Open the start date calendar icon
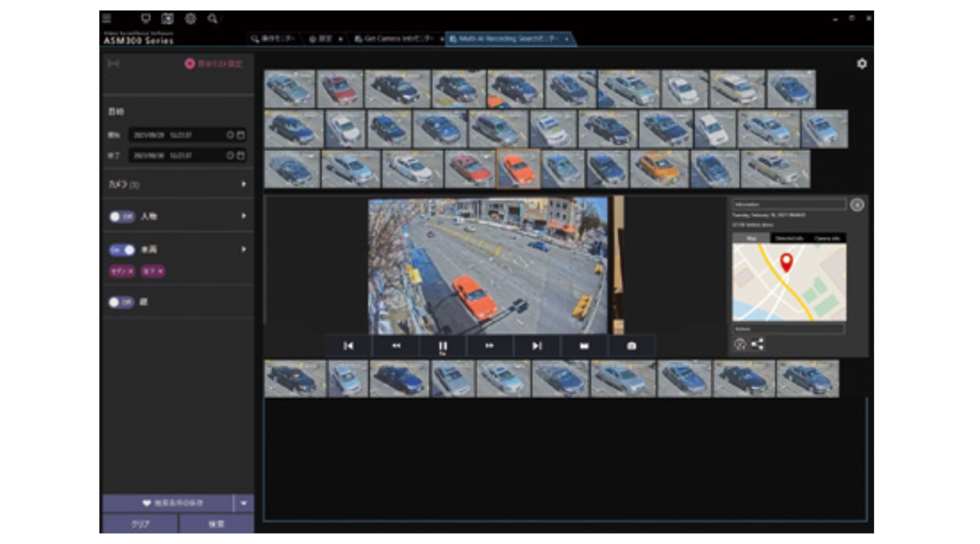Image resolution: width=980 pixels, height=544 pixels. click(240, 135)
